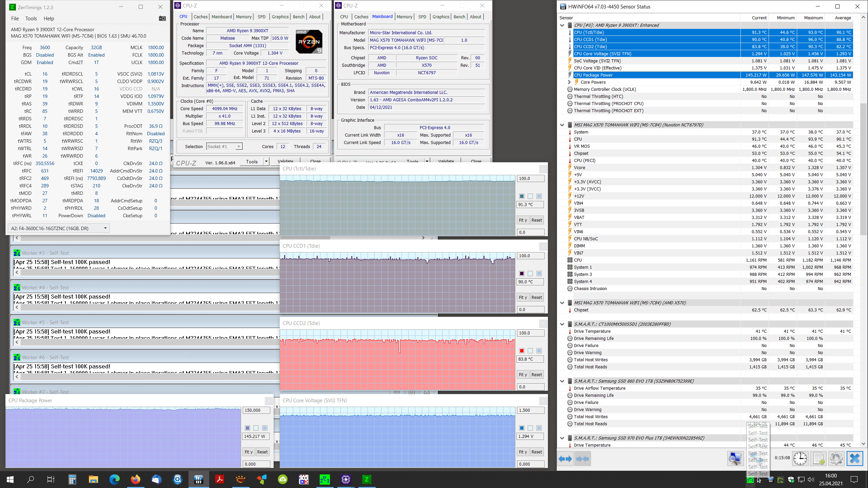Launch Microsoft Edge from the taskbar
Image resolution: width=868 pixels, height=488 pixels.
pos(115,479)
